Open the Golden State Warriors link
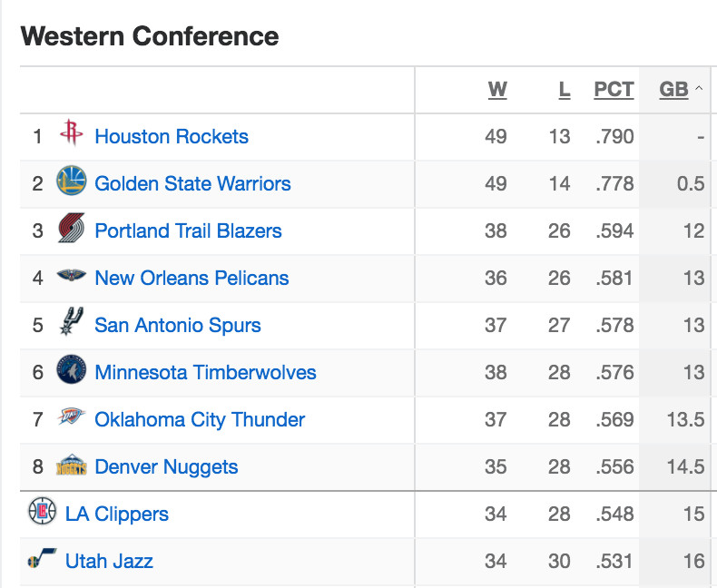The height and width of the screenshot is (588, 717). pos(192,183)
